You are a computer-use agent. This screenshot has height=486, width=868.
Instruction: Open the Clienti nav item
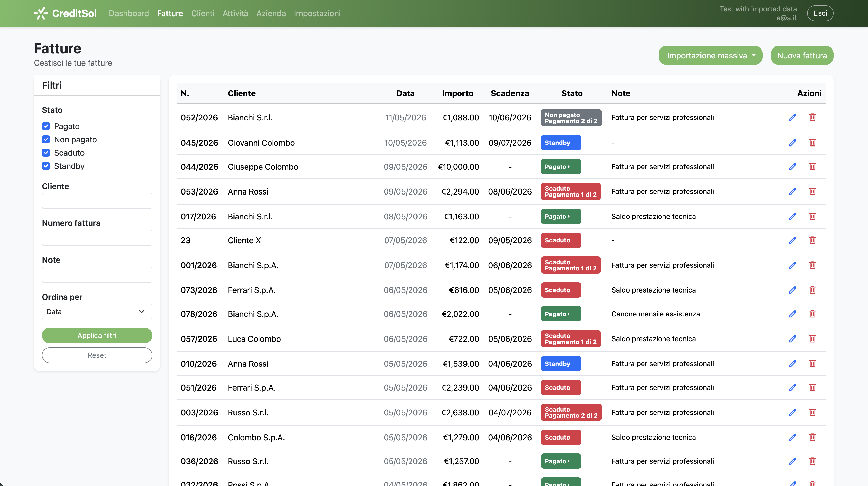pyautogui.click(x=203, y=13)
